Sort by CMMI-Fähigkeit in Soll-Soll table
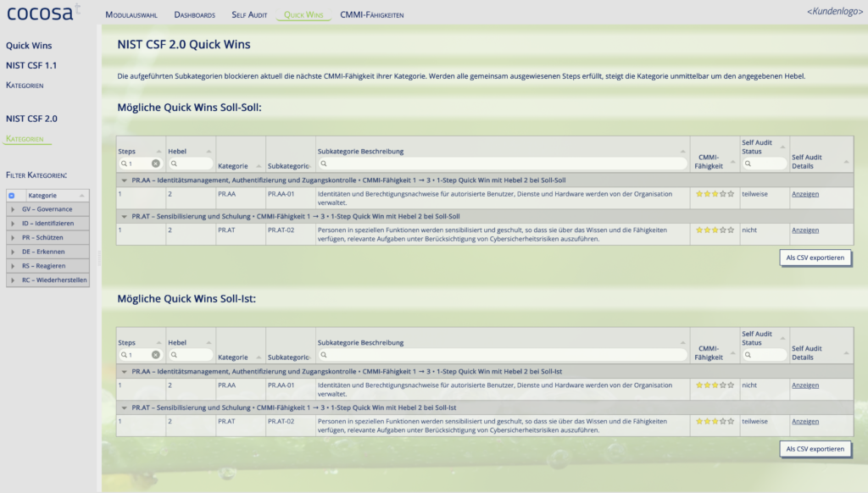This screenshot has height=493, width=868. coord(732,162)
